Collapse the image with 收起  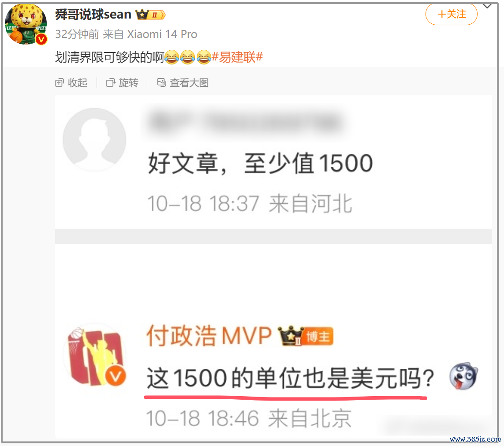[71, 83]
